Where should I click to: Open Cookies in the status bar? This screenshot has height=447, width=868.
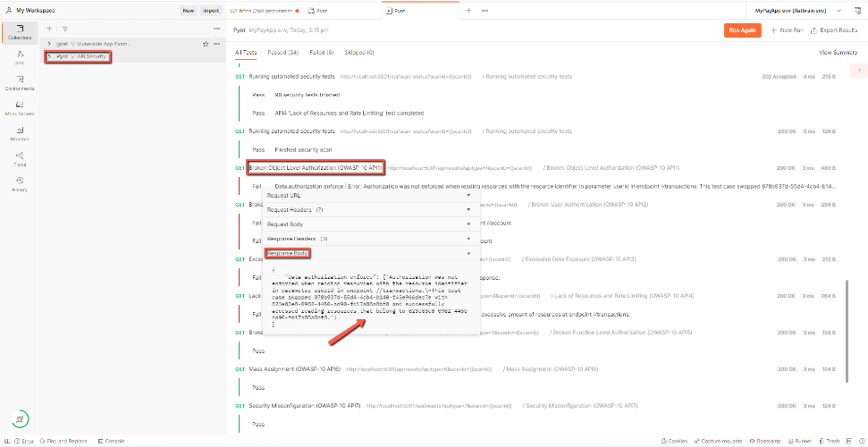click(x=674, y=442)
